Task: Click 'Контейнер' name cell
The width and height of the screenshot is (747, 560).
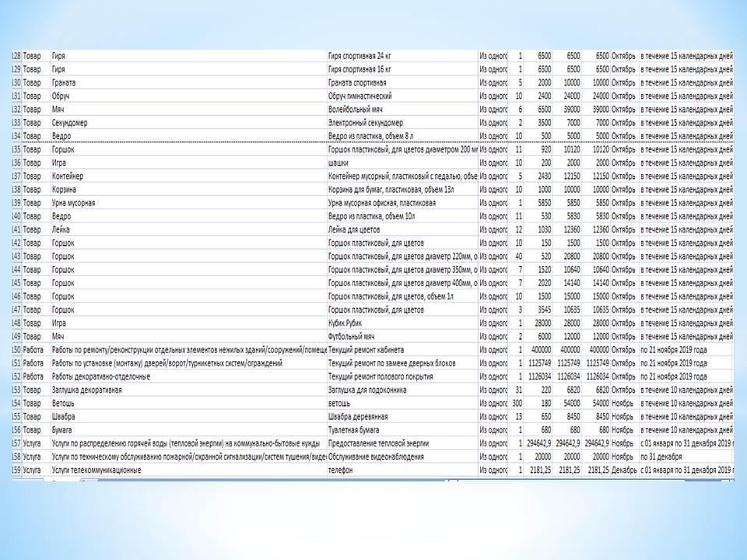Action: point(188,176)
